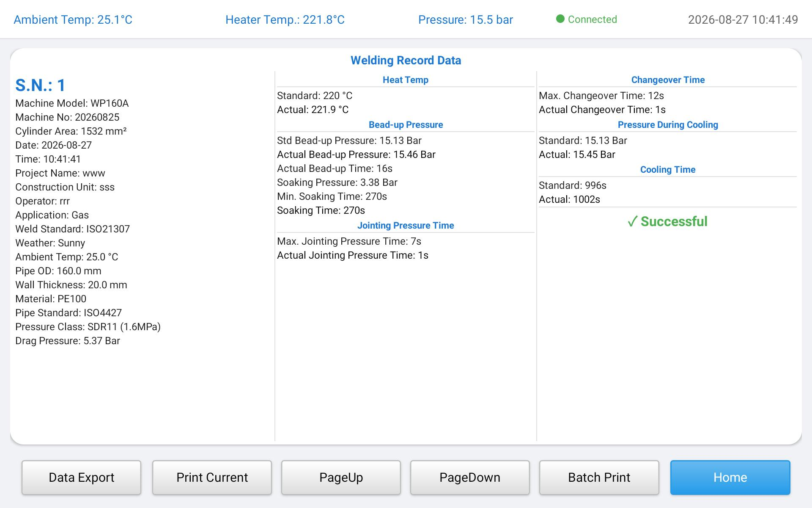Viewport: 812px width, 508px height.
Task: Select the Cooling Time section header
Action: tap(668, 170)
